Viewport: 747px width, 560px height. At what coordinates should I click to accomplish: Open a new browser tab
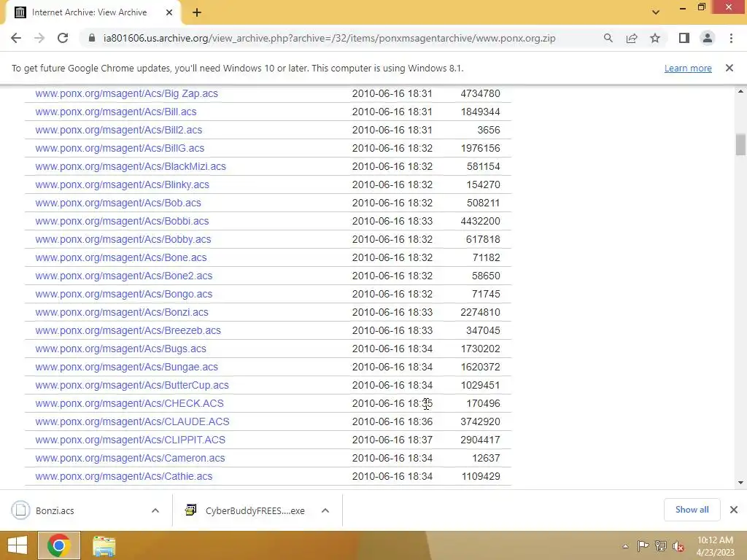click(x=197, y=12)
